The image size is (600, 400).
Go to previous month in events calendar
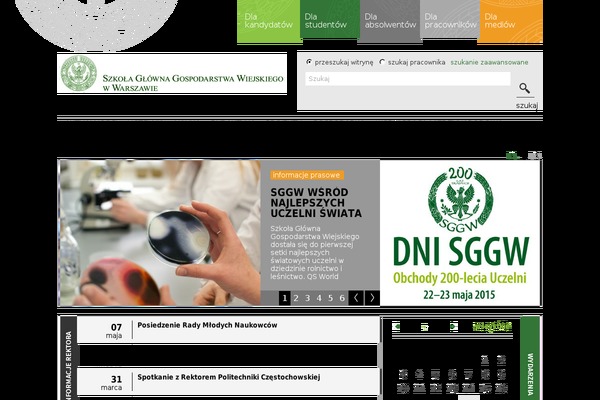coord(396,327)
